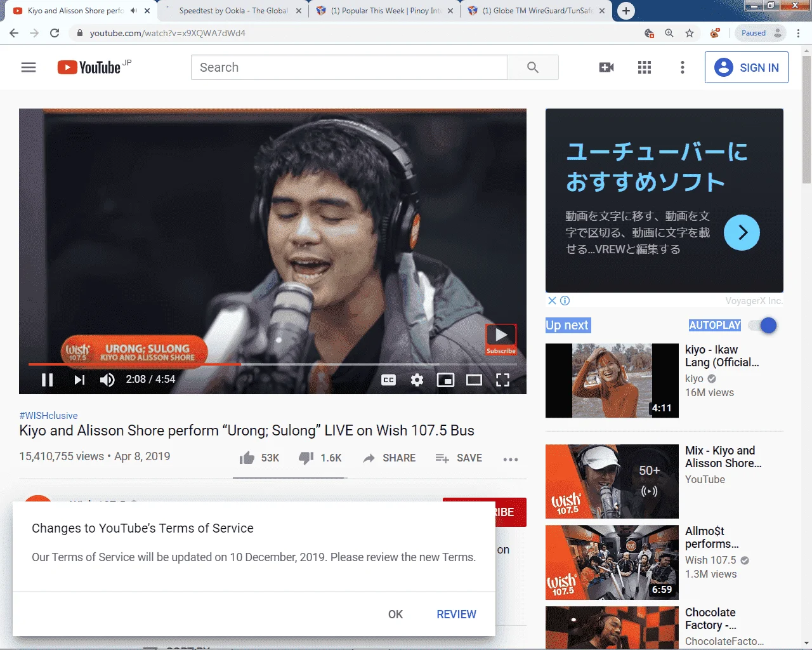Click the Subscribe watermark in the video
This screenshot has height=650, width=812.
click(501, 340)
